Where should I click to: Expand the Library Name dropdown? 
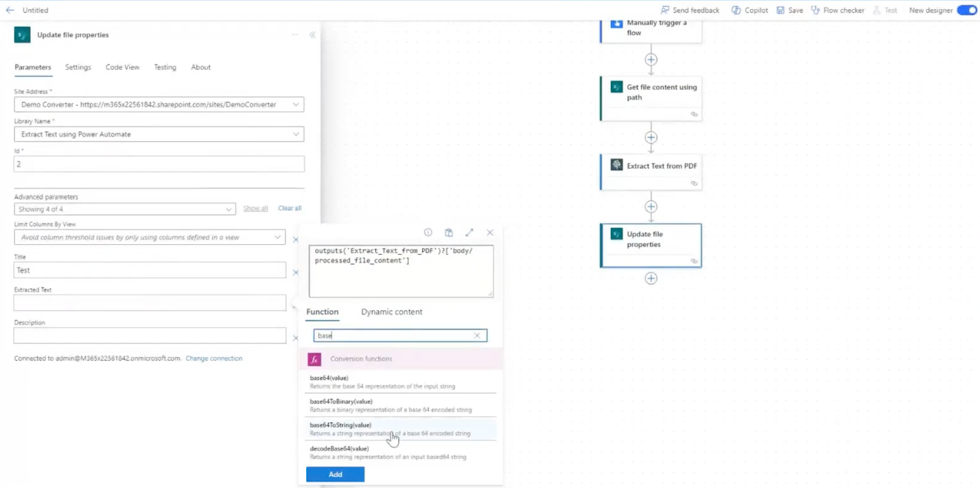pyautogui.click(x=296, y=134)
